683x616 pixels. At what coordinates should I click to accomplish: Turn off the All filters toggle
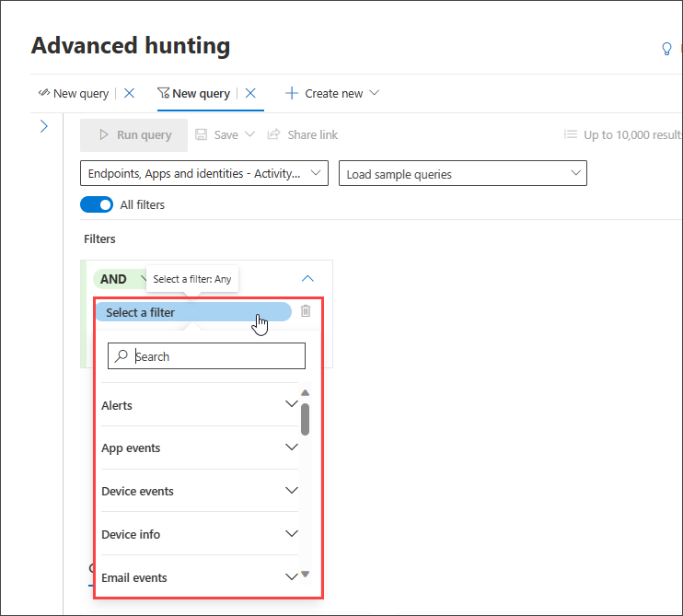97,204
